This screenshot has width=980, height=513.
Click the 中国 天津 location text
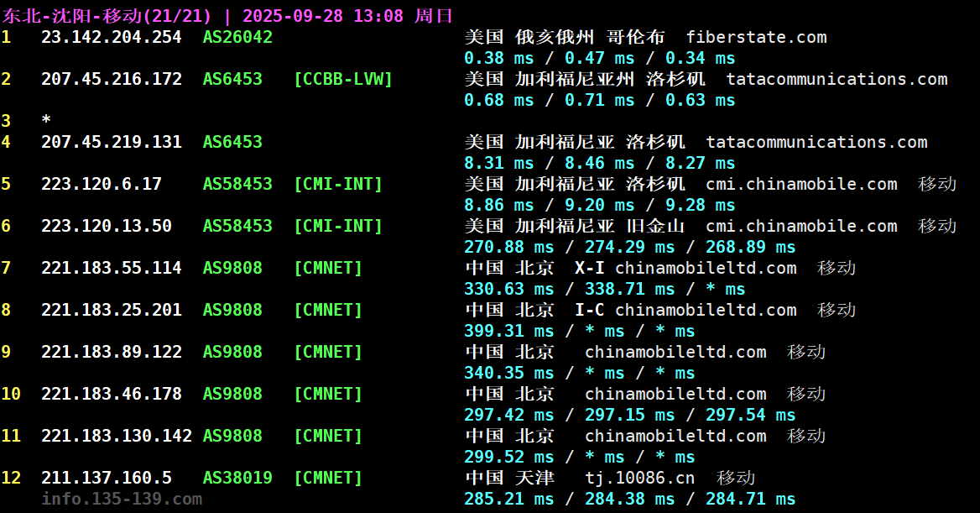(509, 479)
